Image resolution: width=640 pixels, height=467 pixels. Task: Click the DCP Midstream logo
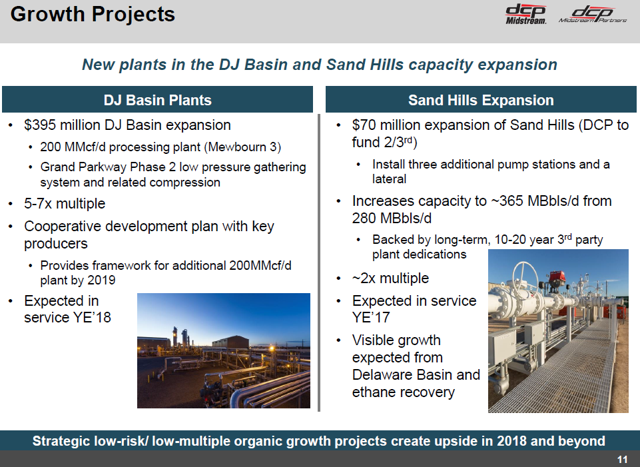coord(526,15)
